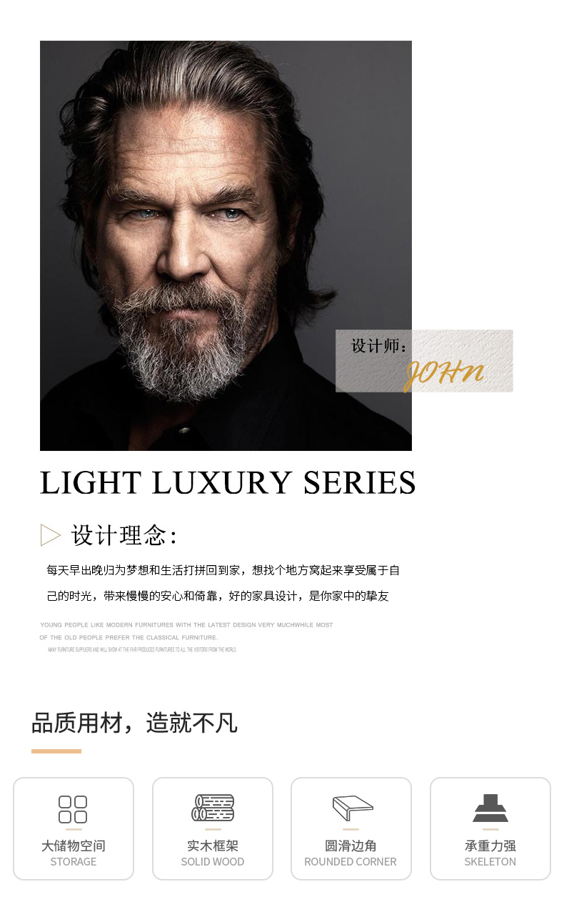564x924 pixels.
Task: Click the gold JOHN signature
Action: [x=443, y=372]
